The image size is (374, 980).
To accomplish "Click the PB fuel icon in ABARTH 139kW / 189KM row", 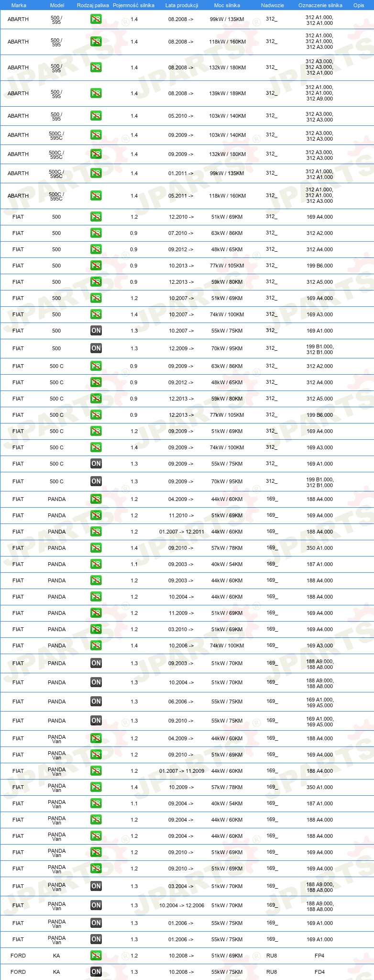I will (x=96, y=93).
